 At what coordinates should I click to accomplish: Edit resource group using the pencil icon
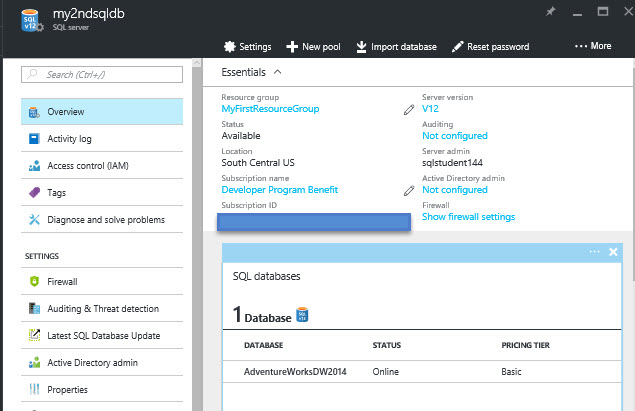point(408,109)
